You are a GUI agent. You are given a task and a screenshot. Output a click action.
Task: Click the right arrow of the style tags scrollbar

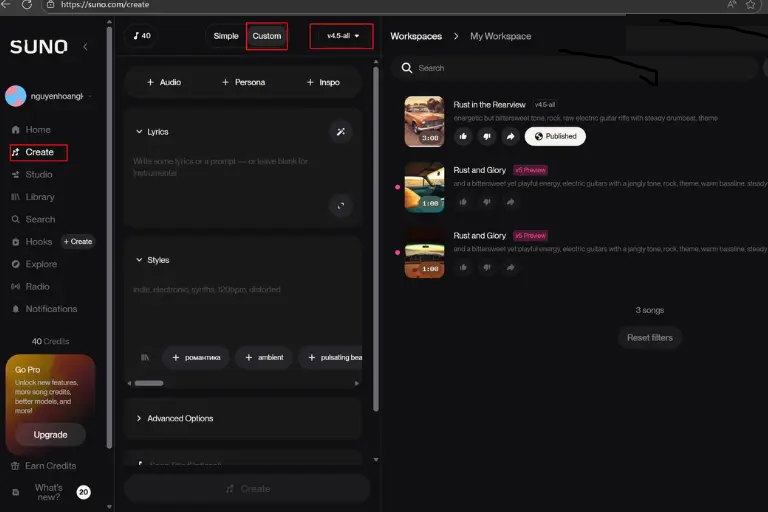[357, 383]
